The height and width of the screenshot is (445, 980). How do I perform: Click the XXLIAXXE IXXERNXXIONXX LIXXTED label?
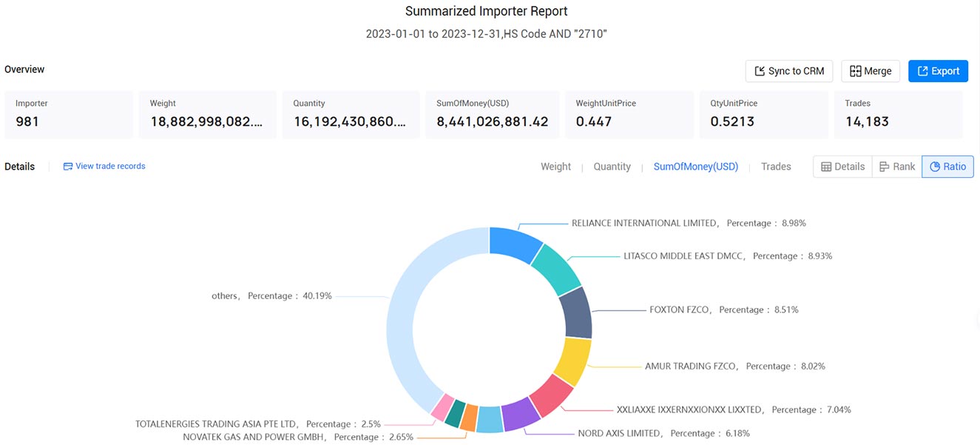tap(734, 409)
